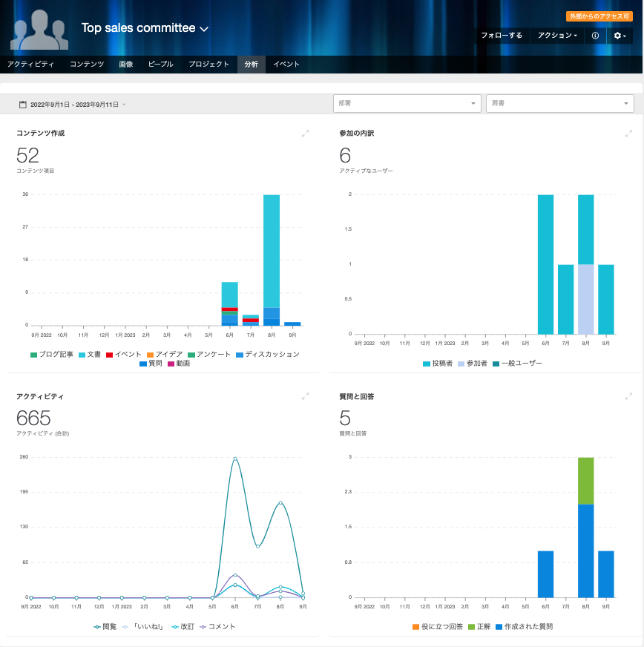
Task: Expand the 参加の内訳 chart to fullscreen
Action: 628,134
